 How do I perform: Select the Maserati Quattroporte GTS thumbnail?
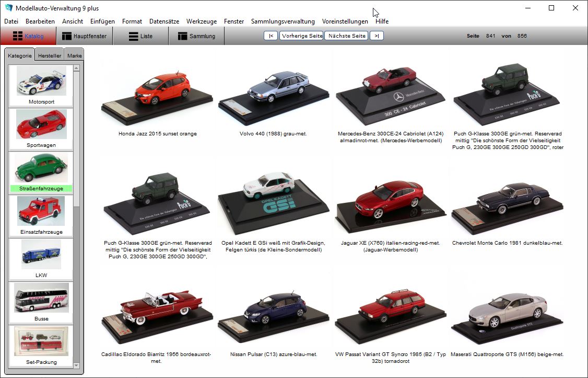(x=507, y=313)
